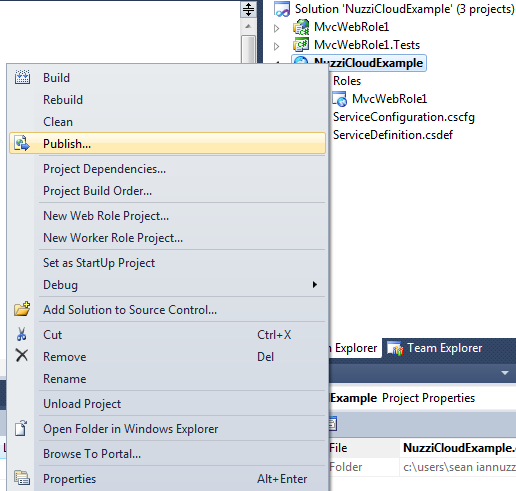Viewport: 516px width, 491px height.
Task: Expand the MvcWebRole1 project node
Action: (x=276, y=28)
